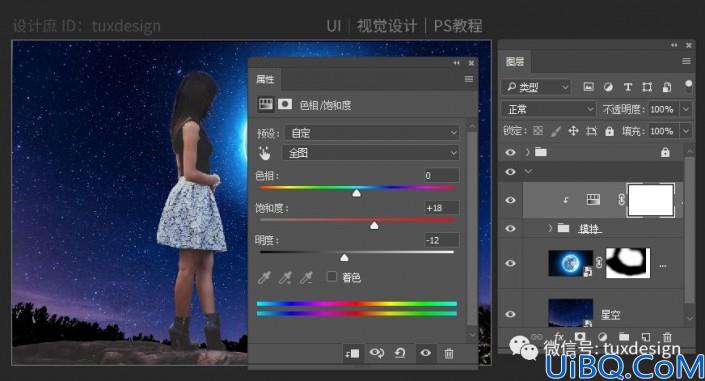Click the lightness -12 value field
705x381 pixels.
[441, 240]
